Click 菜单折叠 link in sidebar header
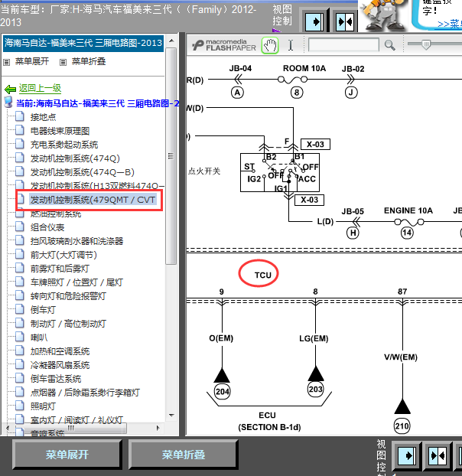 coord(88,62)
